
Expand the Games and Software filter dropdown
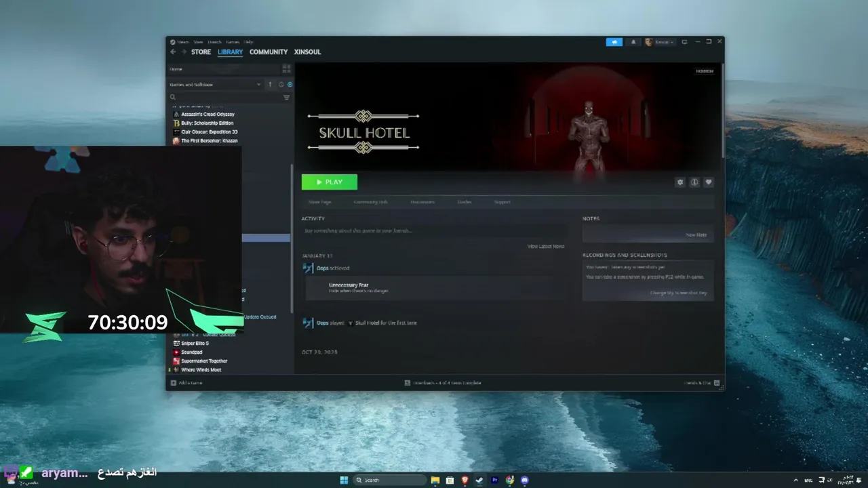click(215, 85)
